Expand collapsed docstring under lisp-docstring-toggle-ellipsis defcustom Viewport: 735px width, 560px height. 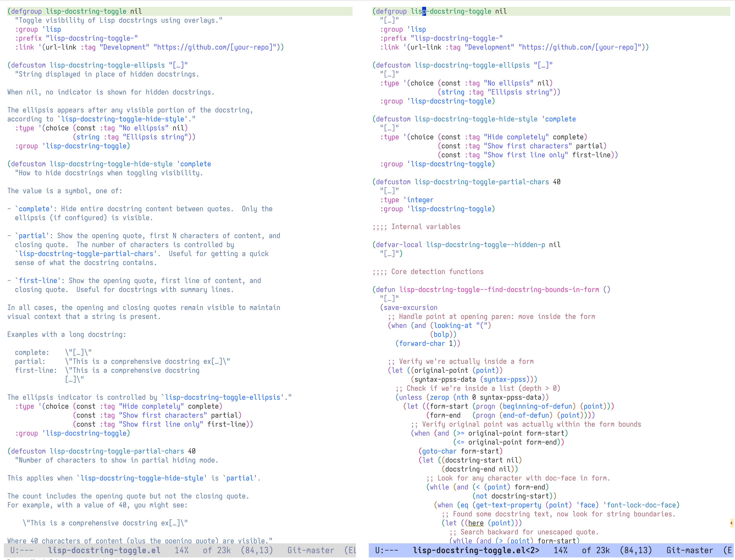[389, 74]
